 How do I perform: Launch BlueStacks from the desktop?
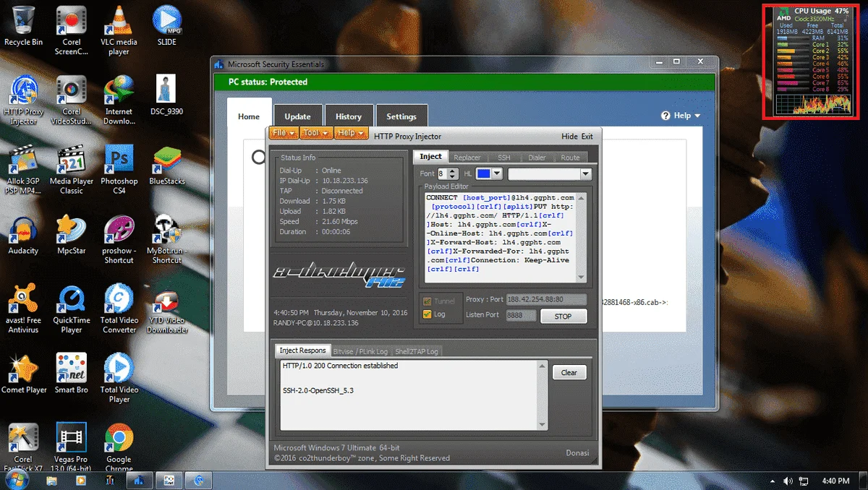click(167, 165)
